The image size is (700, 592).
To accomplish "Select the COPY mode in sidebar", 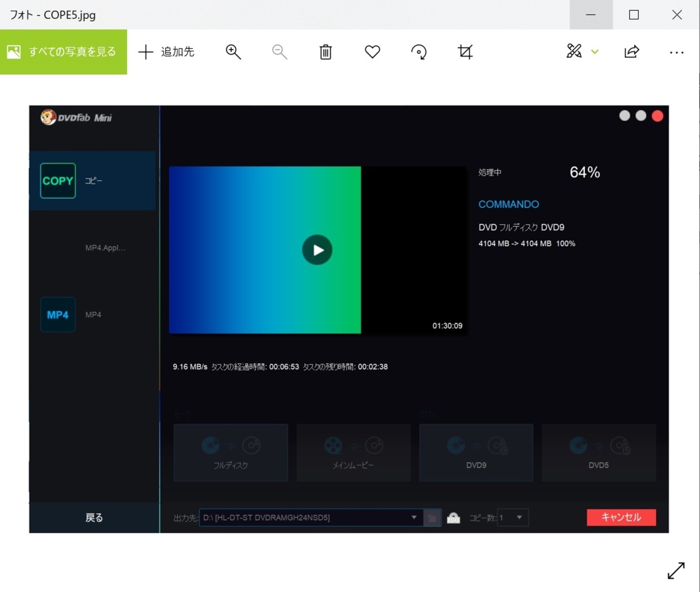I will 58,181.
